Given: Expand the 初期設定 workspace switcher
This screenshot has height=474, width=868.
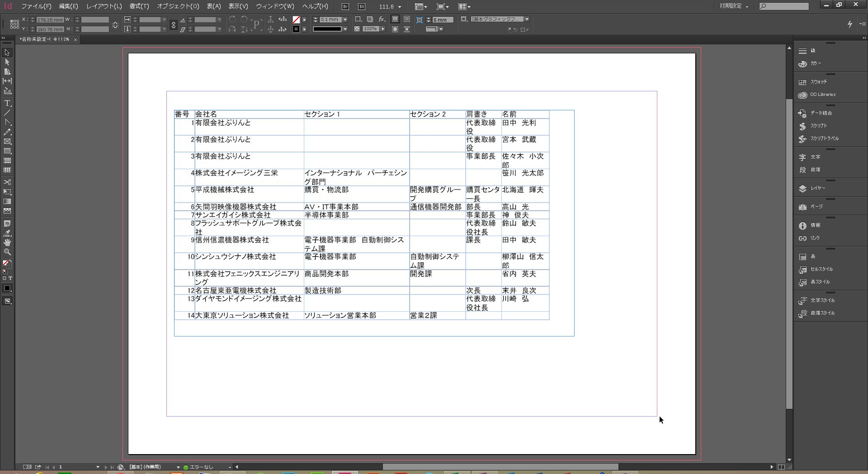Looking at the screenshot, I should [x=734, y=6].
